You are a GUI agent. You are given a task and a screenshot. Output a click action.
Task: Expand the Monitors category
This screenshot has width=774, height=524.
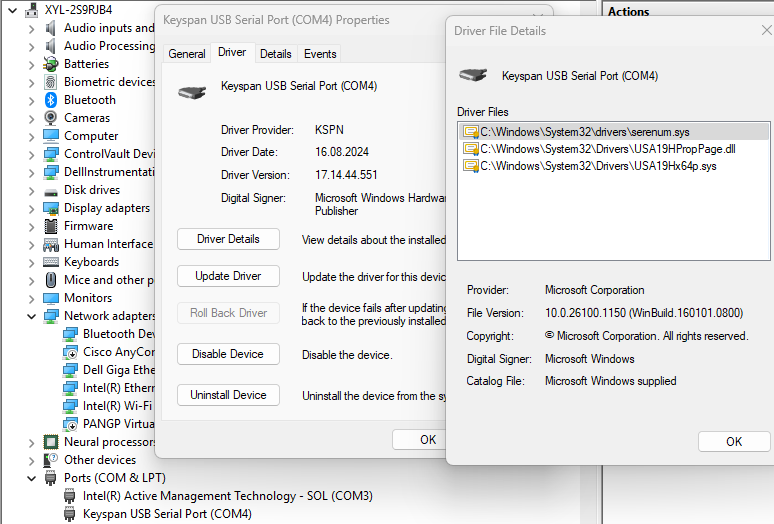[x=32, y=299]
